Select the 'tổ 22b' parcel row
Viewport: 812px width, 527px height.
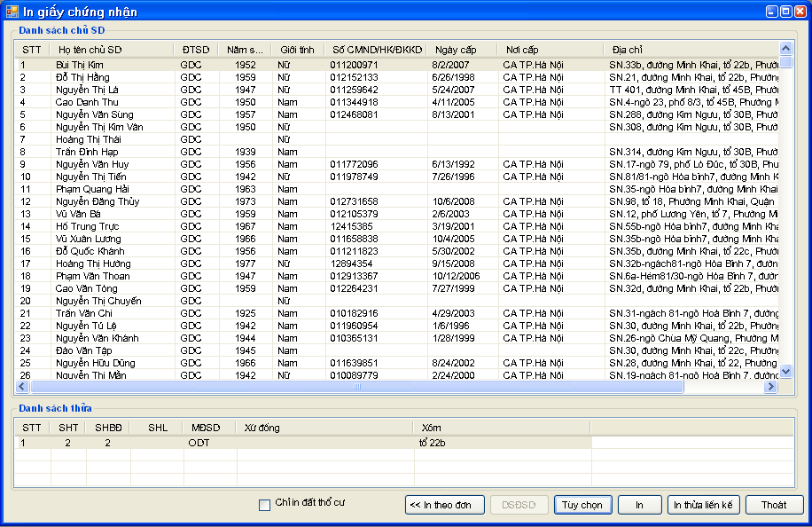pyautogui.click(x=433, y=442)
